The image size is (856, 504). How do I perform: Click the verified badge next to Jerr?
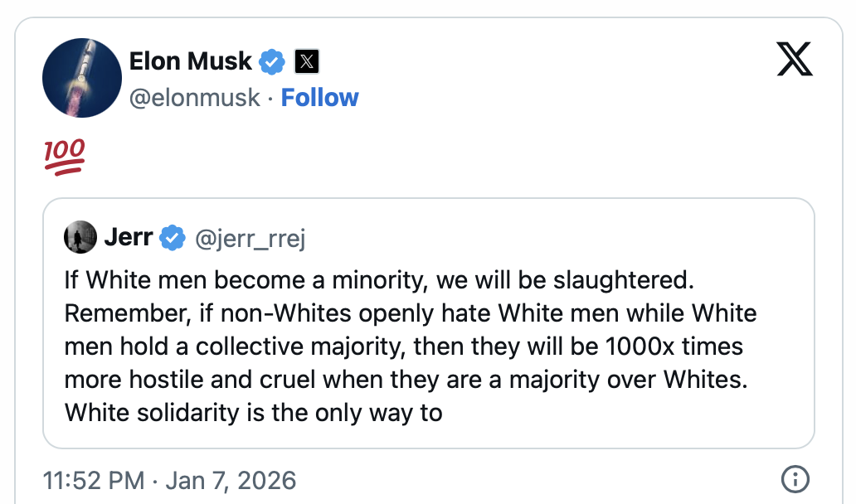172,238
